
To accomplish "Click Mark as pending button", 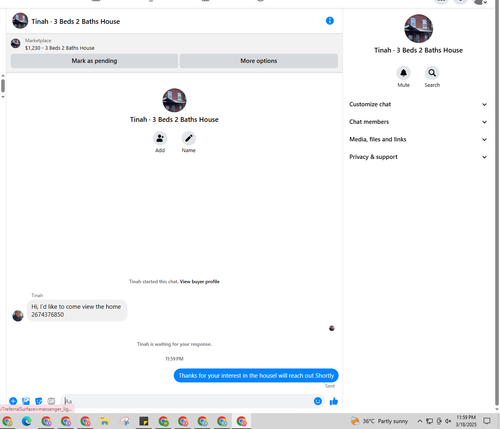I will coord(94,61).
